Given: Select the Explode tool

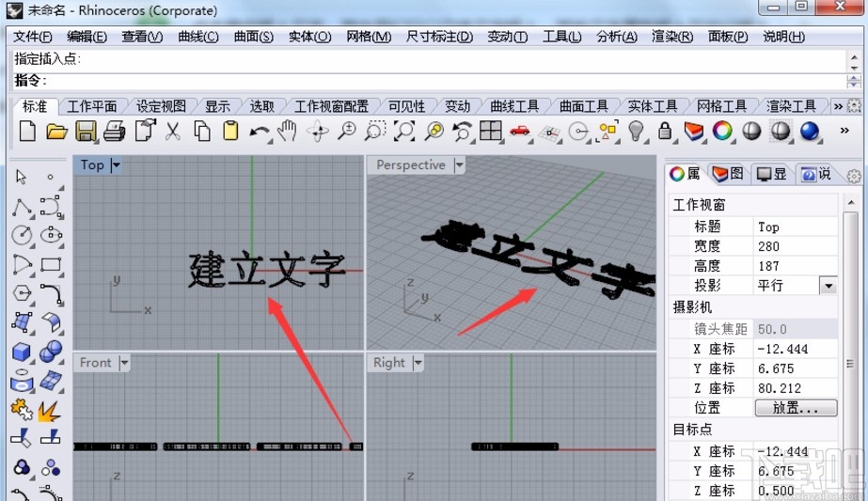Looking at the screenshot, I should 50,412.
